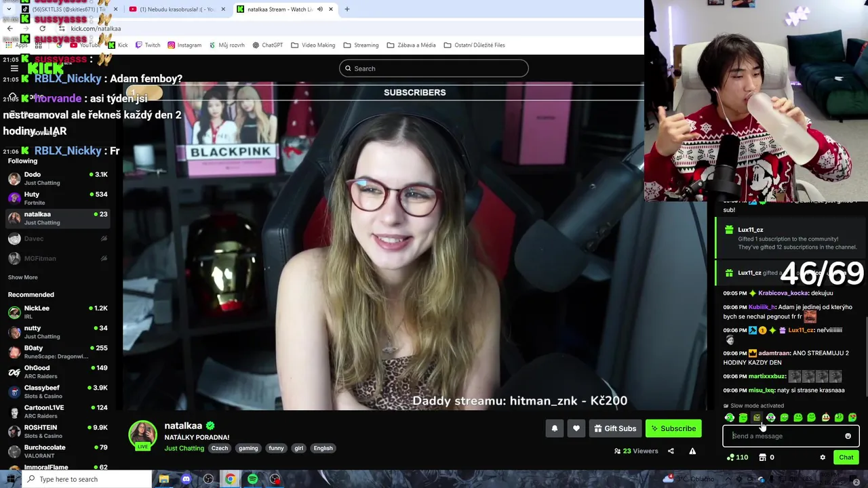Close the YouTube Nebudu krasobruslař tab
Viewport: 868px width, 488px height.
coord(222,9)
